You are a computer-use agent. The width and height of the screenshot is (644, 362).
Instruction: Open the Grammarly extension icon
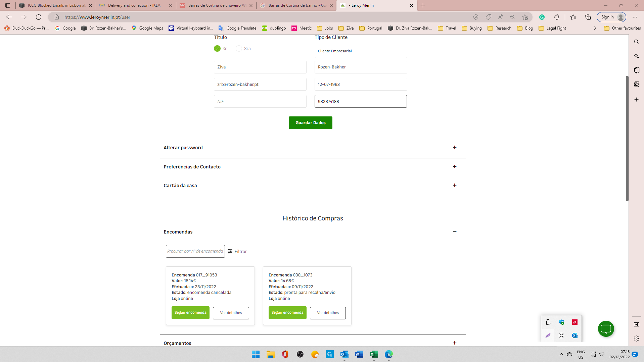[x=542, y=17]
